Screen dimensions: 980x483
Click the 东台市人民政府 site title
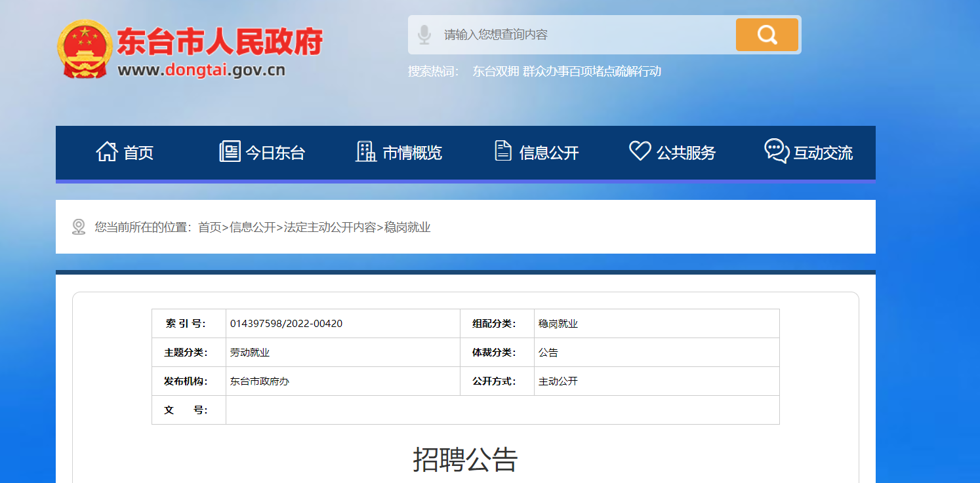click(x=220, y=43)
